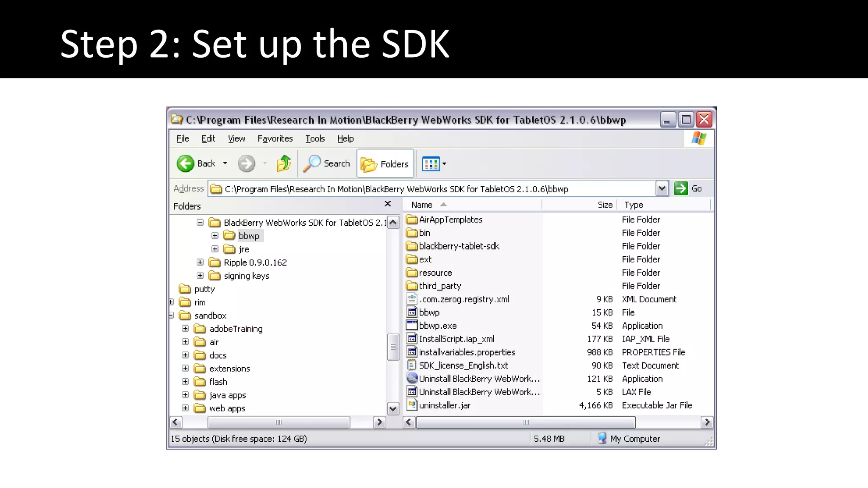
Task: Expand the docs tree node
Action: coord(185,355)
